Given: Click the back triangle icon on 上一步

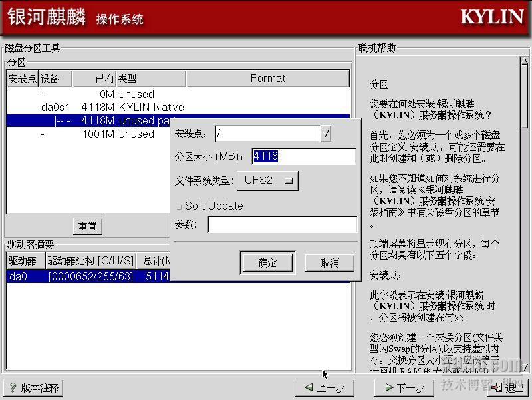Looking at the screenshot, I should [x=309, y=387].
